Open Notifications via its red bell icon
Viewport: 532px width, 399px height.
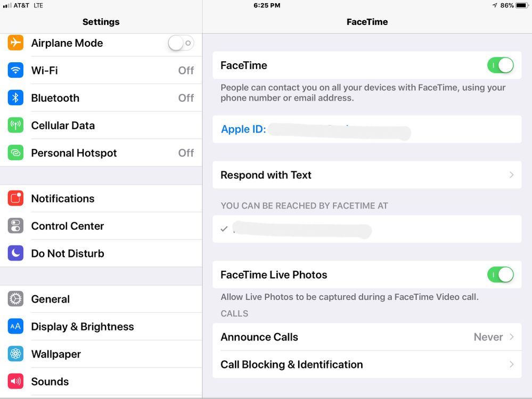pyautogui.click(x=15, y=198)
